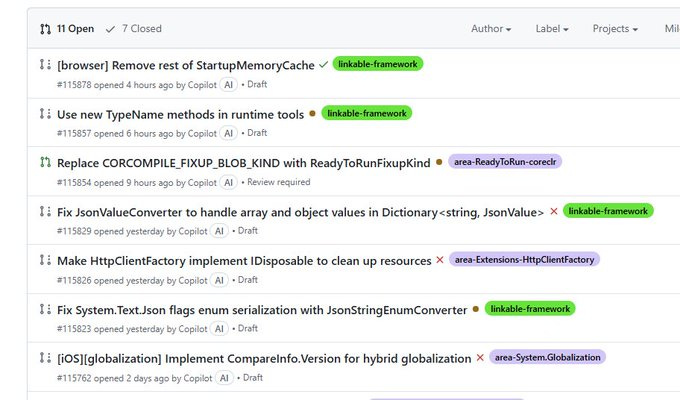Click open PR icon beside CORCOMPILE_FIXUP_BLOB_KIND title
This screenshot has width=680, height=400.
click(x=45, y=162)
